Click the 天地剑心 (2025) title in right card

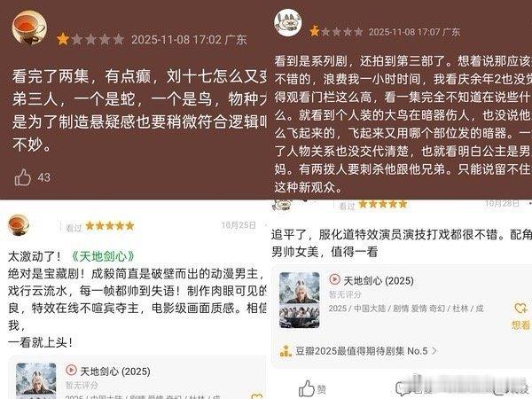[x=379, y=280]
